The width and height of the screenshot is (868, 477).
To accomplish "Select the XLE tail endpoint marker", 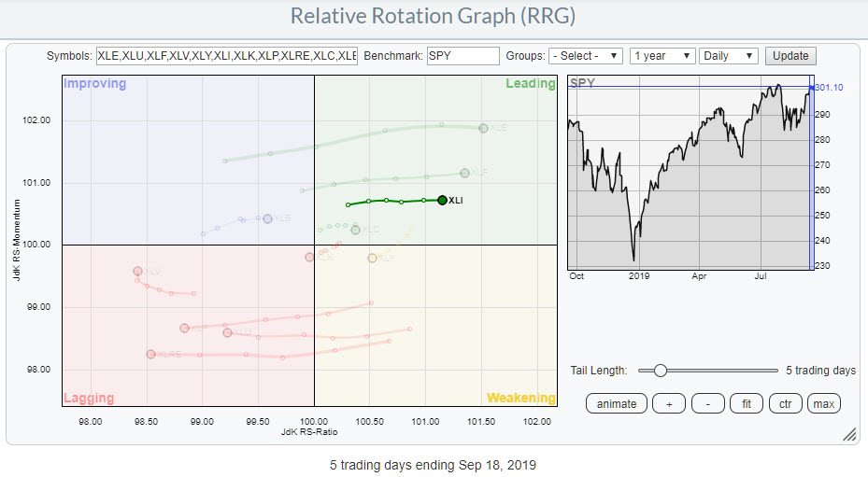I will tap(483, 128).
